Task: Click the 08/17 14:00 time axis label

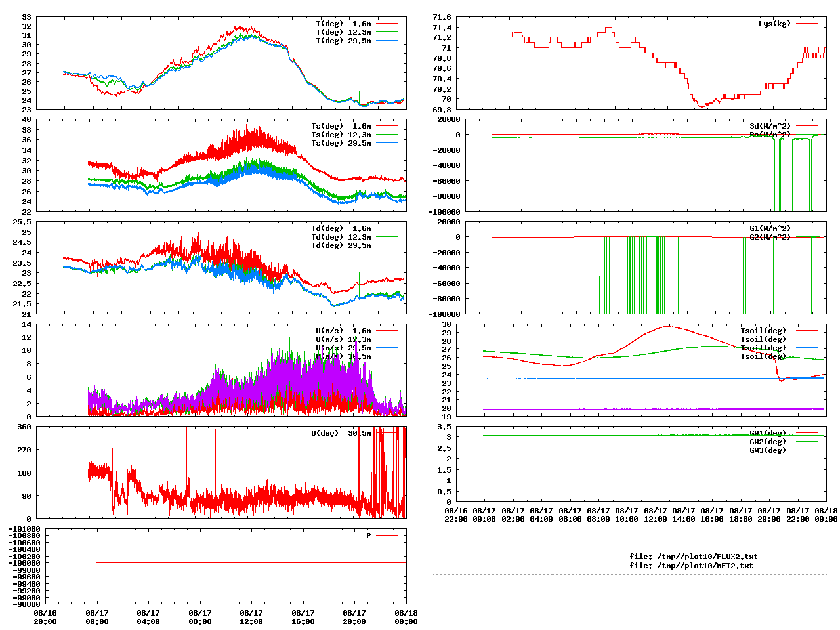Action: coord(684,514)
